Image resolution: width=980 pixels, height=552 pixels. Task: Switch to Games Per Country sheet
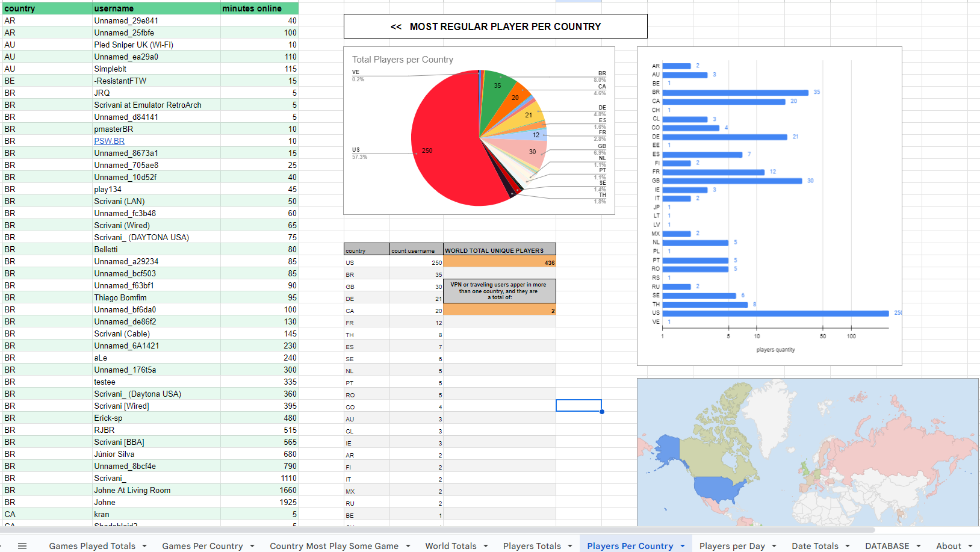tap(202, 546)
